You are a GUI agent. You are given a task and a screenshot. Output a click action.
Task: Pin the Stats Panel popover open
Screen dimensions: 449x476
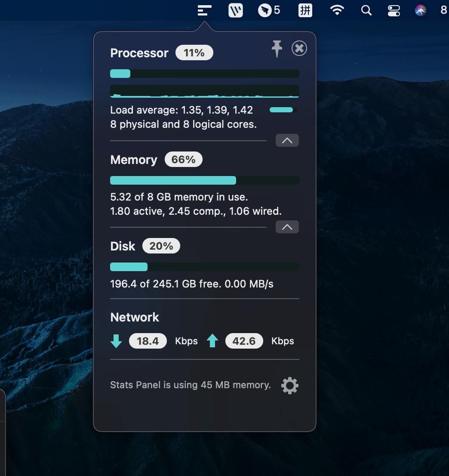point(277,48)
